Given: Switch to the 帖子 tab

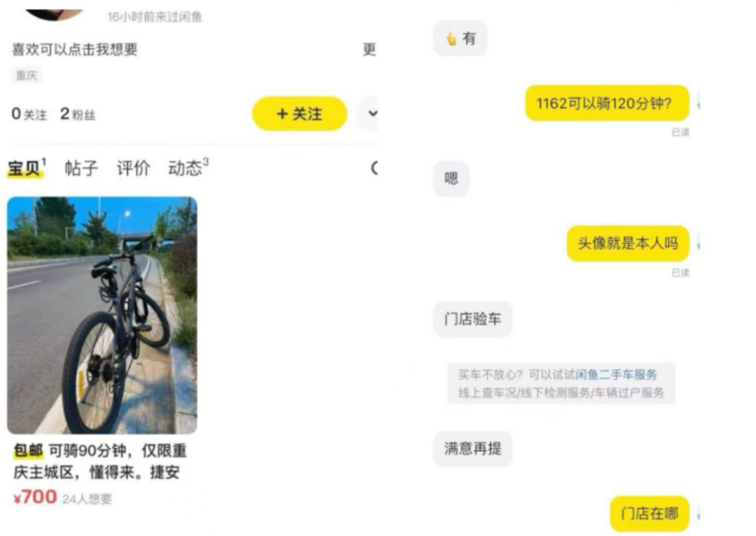Looking at the screenshot, I should [x=81, y=168].
